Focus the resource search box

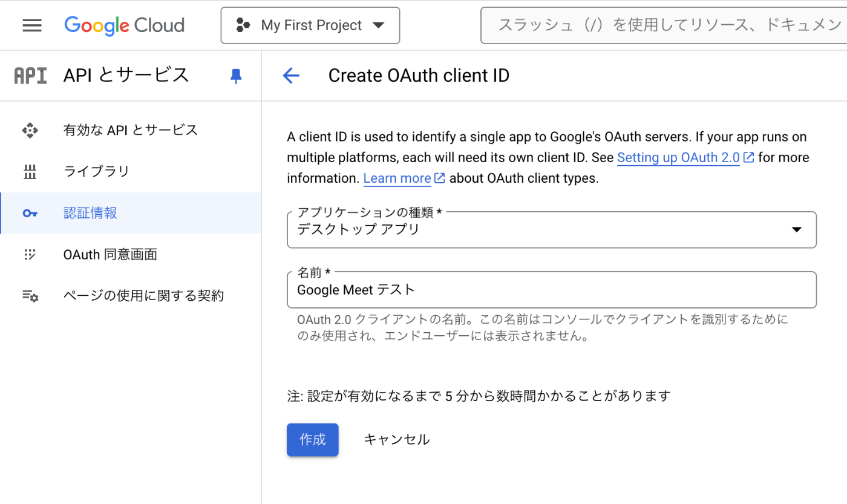[x=664, y=25]
